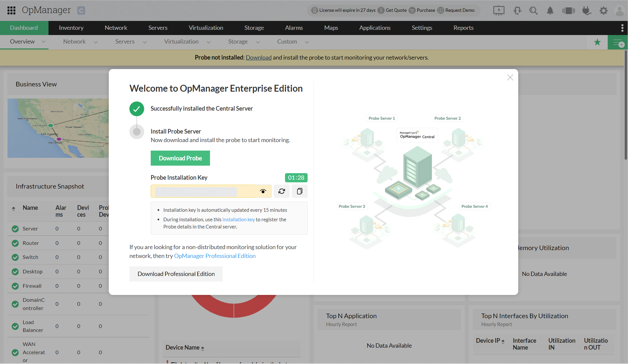Open the OpManager Professional Edition link

click(215, 256)
